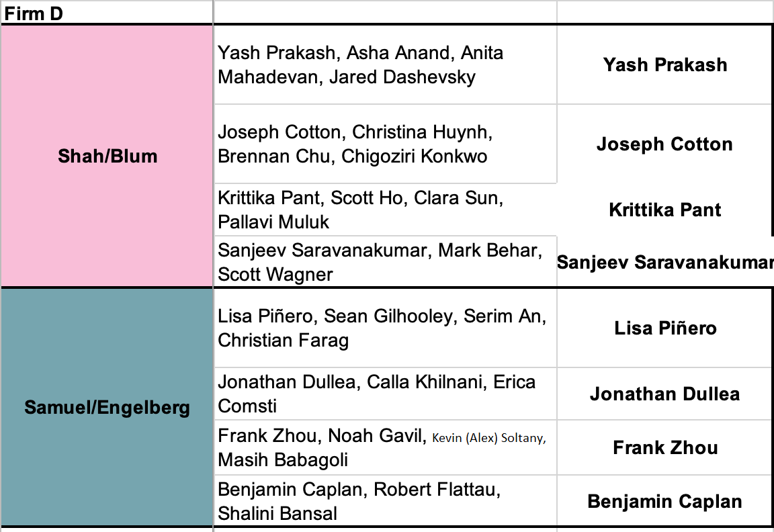
Task: Click the cell listing Noah Gavil and Masih Babagoli
Action: 384,447
